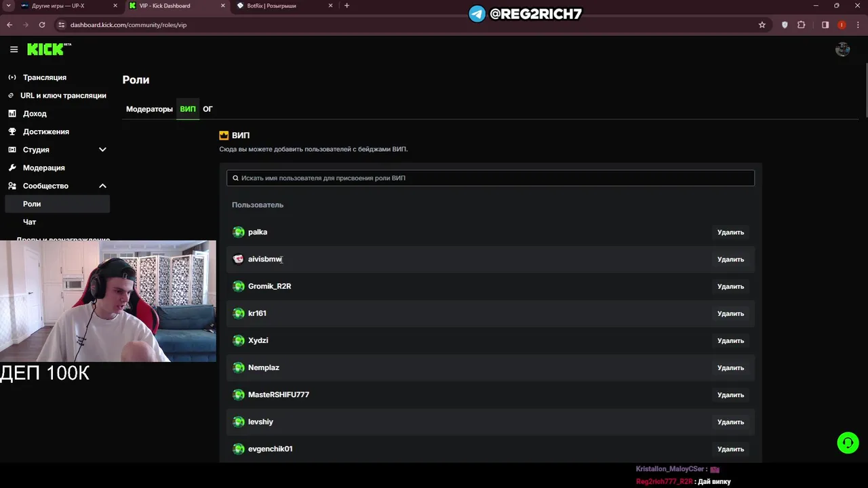Remove Nemplaz from VIP
The image size is (868, 488).
pyautogui.click(x=730, y=368)
